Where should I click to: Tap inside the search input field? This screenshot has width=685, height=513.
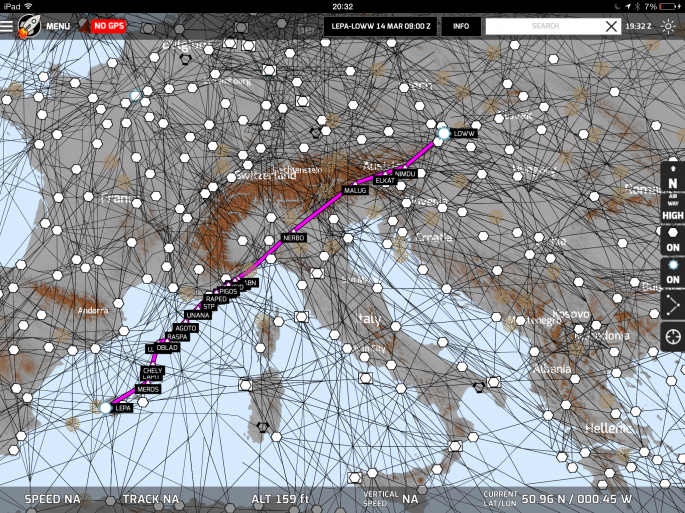[x=545, y=26]
